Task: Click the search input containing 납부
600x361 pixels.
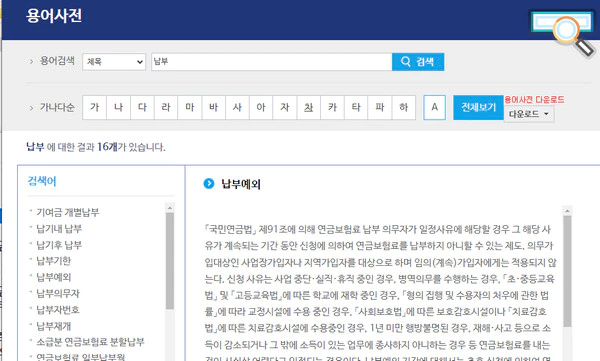Action: coord(272,62)
